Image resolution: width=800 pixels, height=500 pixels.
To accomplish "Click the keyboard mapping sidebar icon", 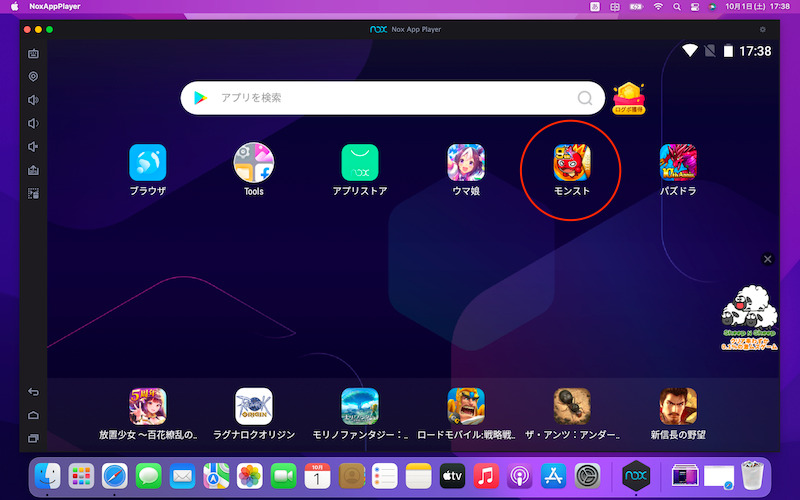I will pyautogui.click(x=33, y=54).
